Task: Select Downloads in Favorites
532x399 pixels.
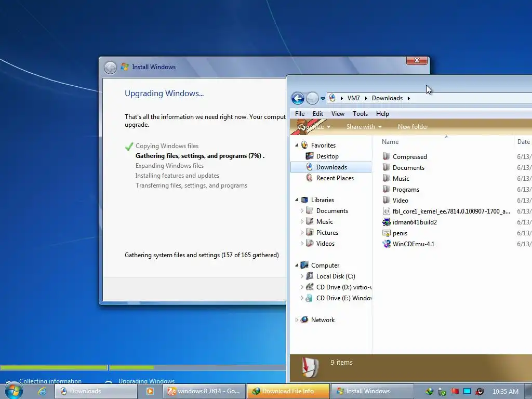Action: pos(331,167)
